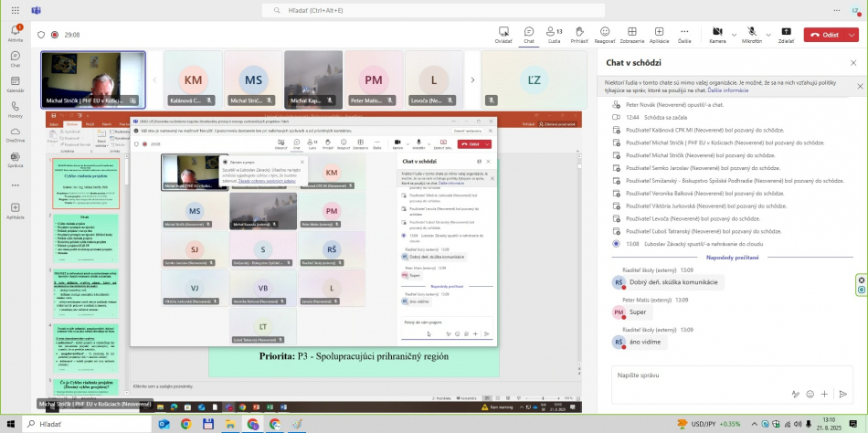Open Aktivita notifications in Teams sidebar

(16, 33)
